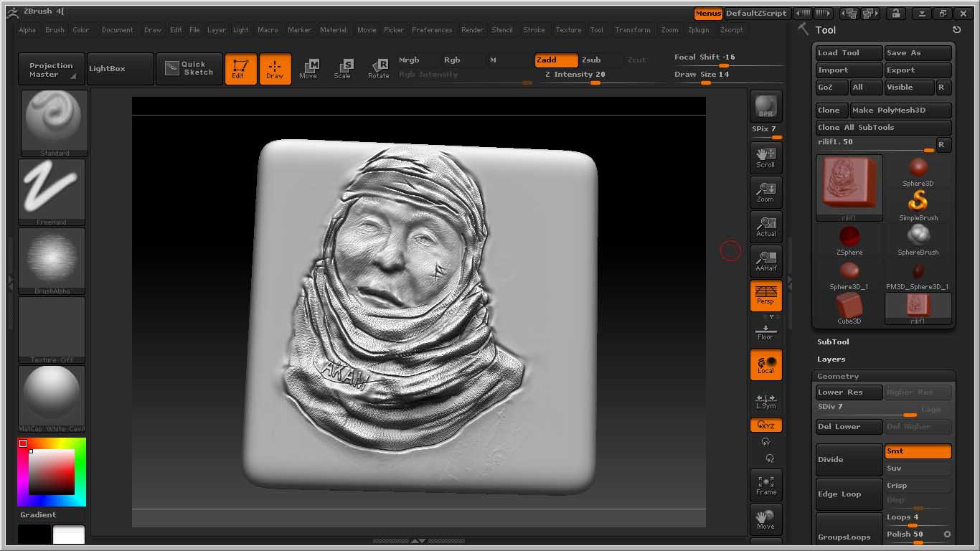This screenshot has height=551, width=980.
Task: Select the Scale transform tool
Action: [x=342, y=69]
